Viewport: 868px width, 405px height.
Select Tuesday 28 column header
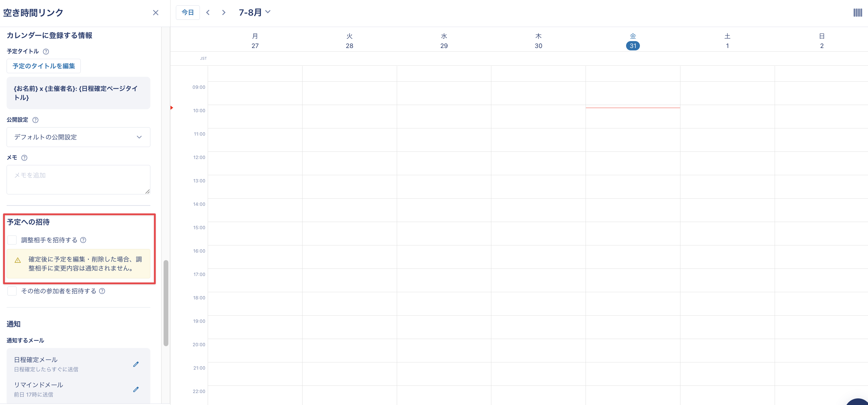point(349,41)
